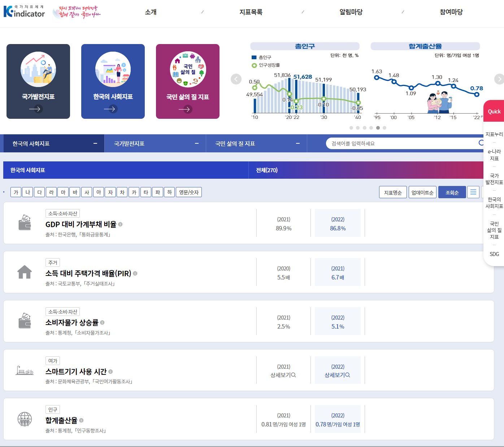
Task: Open the 국민 삶의 질 지표 card
Action: click(x=188, y=81)
